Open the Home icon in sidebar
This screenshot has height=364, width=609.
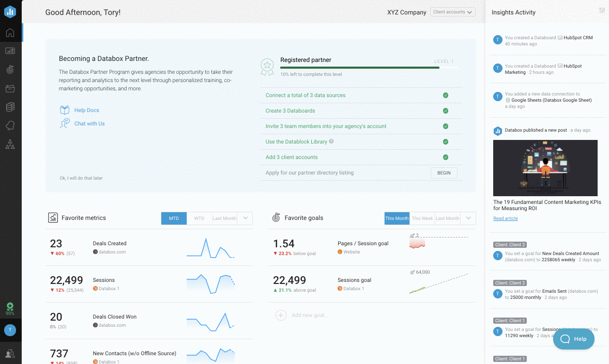coord(10,33)
